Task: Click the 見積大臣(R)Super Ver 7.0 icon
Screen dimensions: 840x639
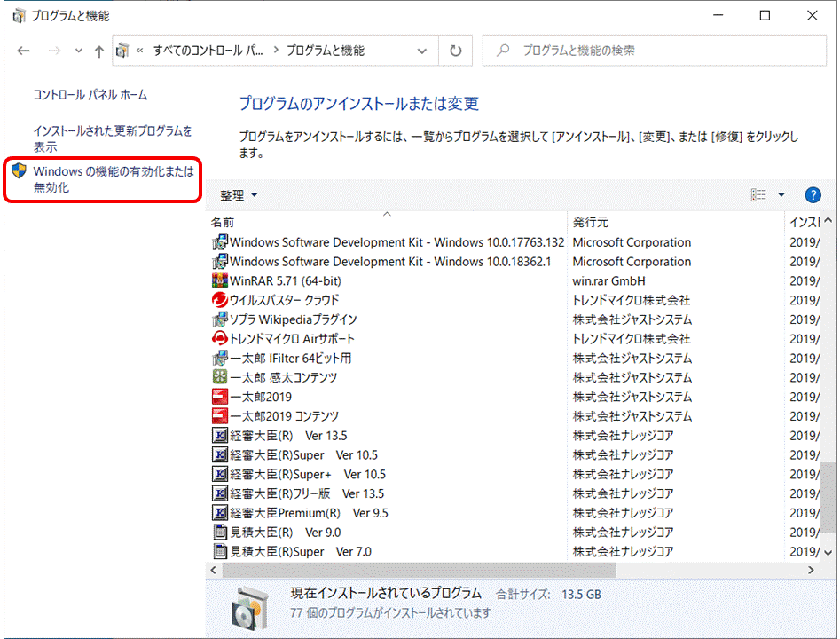Action: point(220,551)
